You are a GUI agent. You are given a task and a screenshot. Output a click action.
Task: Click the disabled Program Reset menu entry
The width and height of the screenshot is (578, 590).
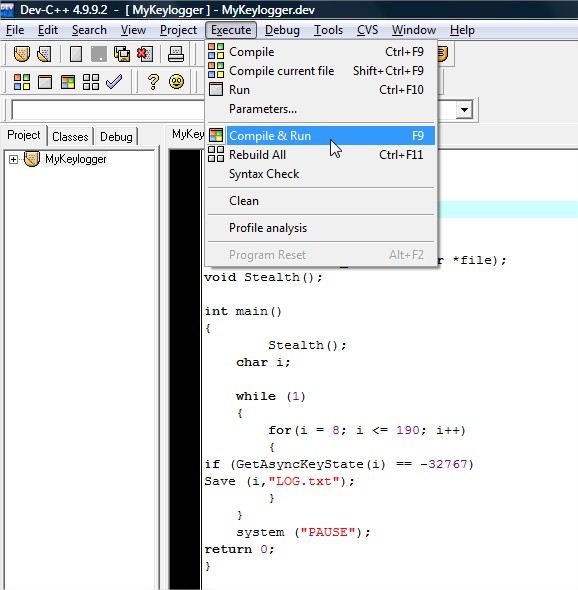click(x=321, y=255)
